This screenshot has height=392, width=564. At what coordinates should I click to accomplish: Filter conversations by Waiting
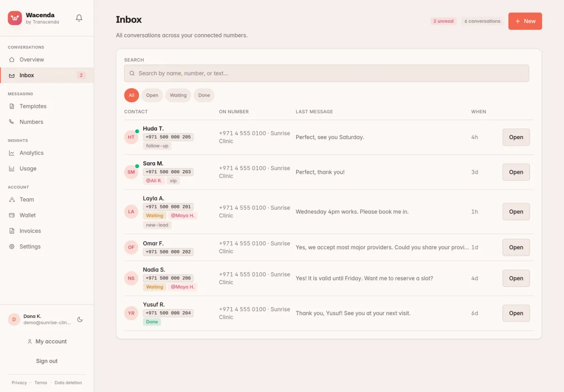pyautogui.click(x=178, y=95)
